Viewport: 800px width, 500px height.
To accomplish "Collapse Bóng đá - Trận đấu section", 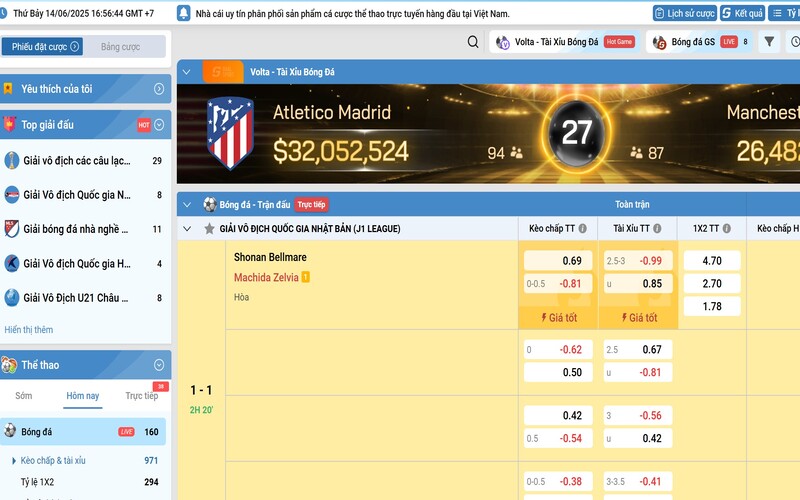I will click(187, 205).
